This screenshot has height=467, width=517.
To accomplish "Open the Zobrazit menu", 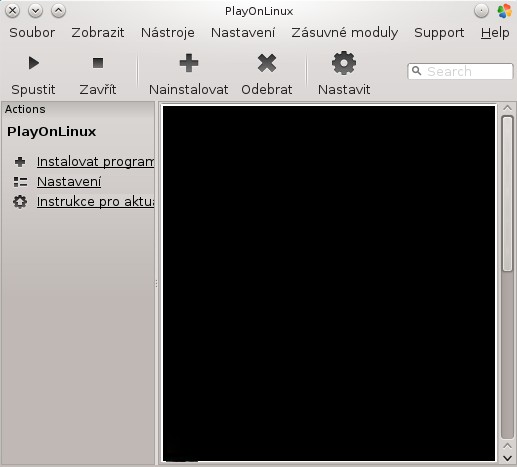I will coord(98,33).
